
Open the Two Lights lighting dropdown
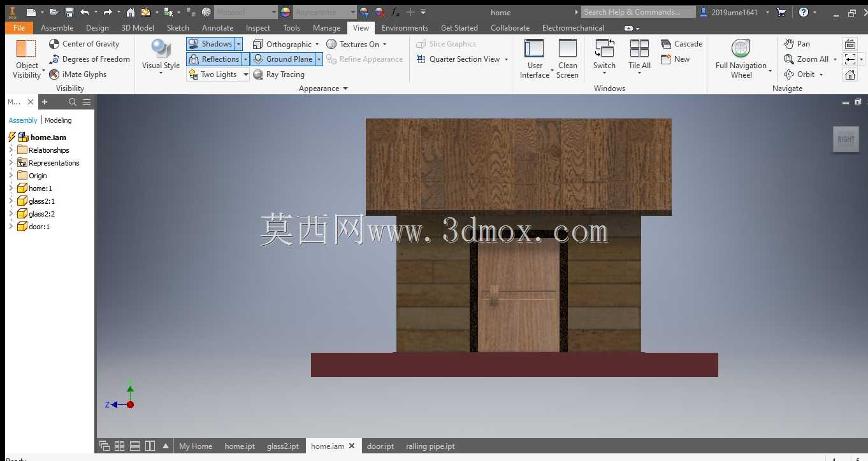246,74
